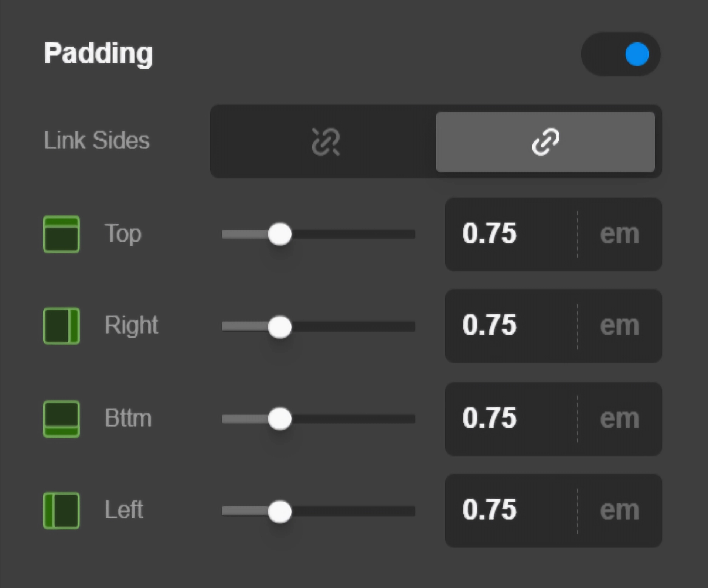Toggle the Padding switch off
This screenshot has height=588, width=708.
pos(621,54)
